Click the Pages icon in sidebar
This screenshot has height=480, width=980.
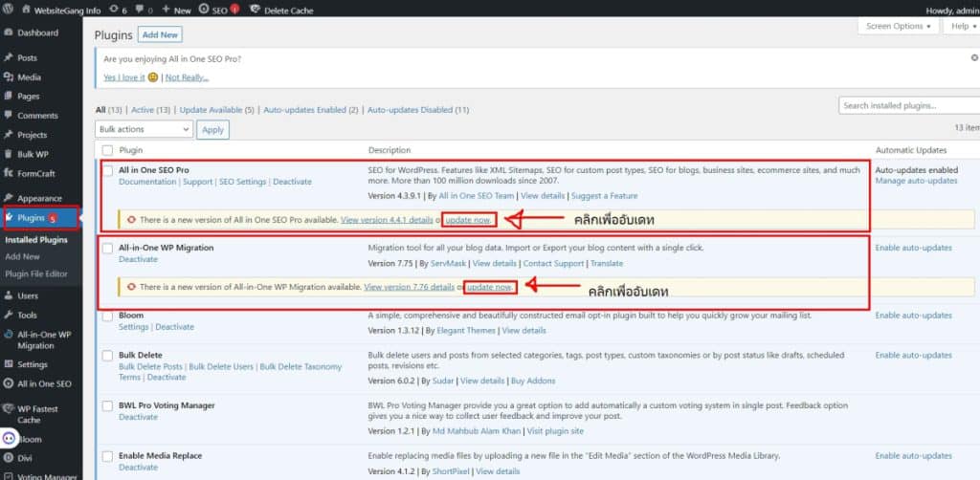click(x=8, y=97)
